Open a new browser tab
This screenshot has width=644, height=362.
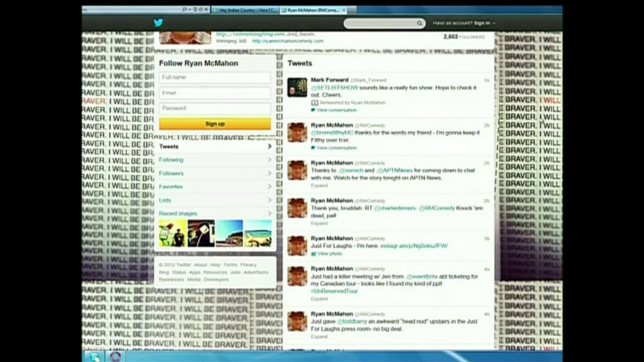352,10
